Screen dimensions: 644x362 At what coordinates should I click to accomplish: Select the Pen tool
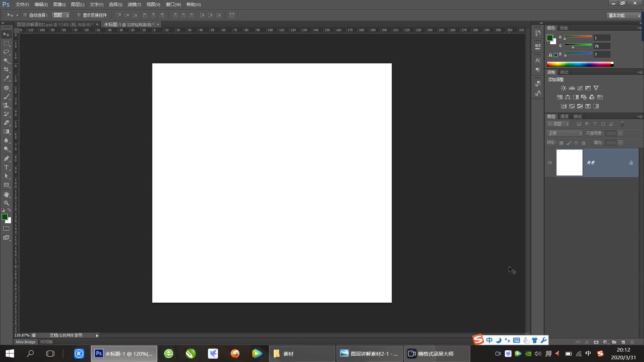click(6, 158)
